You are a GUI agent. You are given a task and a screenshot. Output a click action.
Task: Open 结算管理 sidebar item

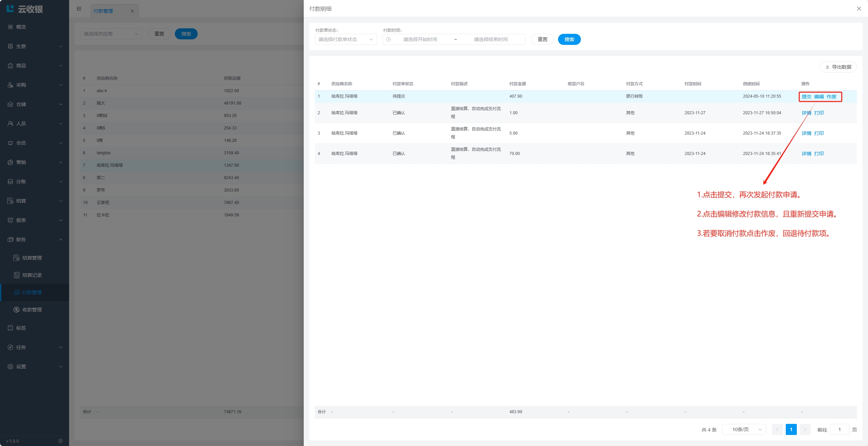click(32, 258)
